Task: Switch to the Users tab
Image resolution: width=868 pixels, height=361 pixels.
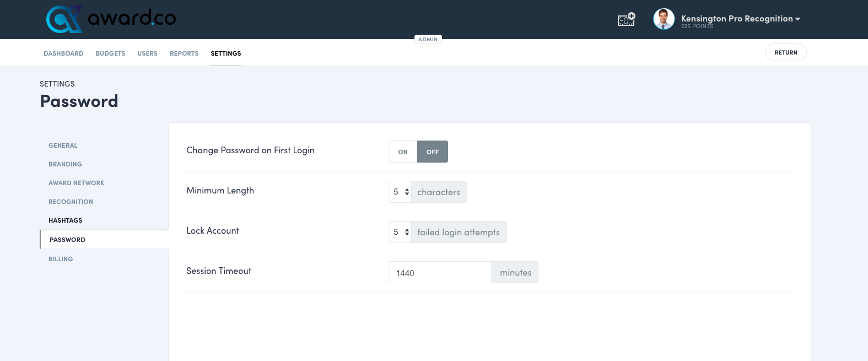Action: click(x=147, y=53)
